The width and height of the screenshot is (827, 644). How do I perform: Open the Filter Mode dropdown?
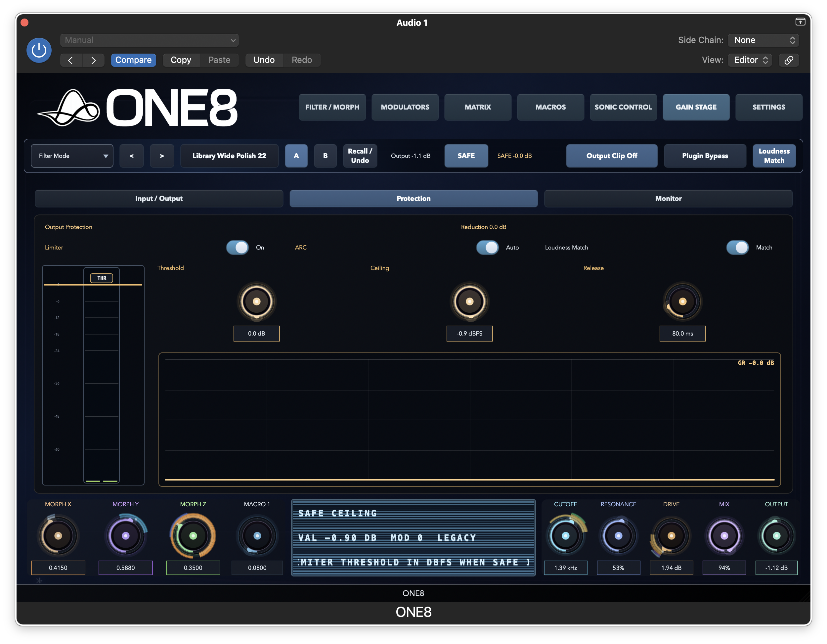pos(72,156)
